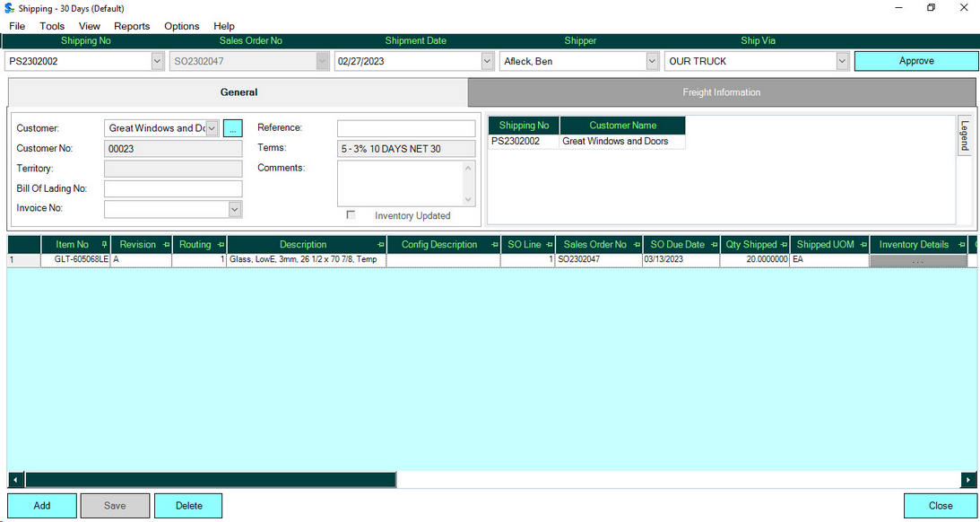The image size is (980, 522).
Task: Open the Ship Via dropdown
Action: click(x=841, y=61)
